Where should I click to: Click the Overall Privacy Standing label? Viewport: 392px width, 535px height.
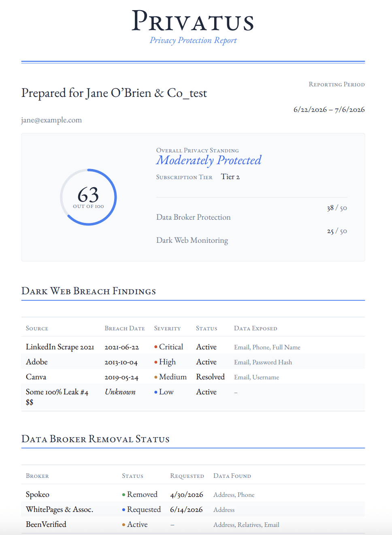click(x=198, y=150)
